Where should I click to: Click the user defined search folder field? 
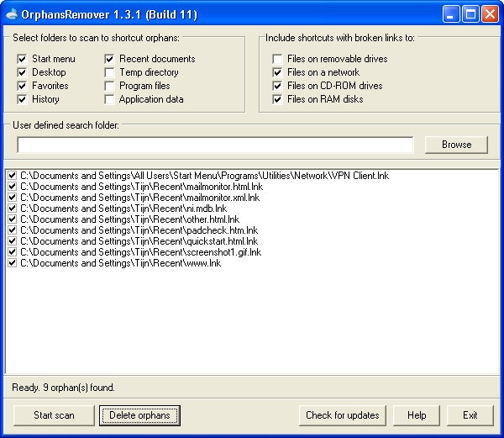tap(215, 145)
